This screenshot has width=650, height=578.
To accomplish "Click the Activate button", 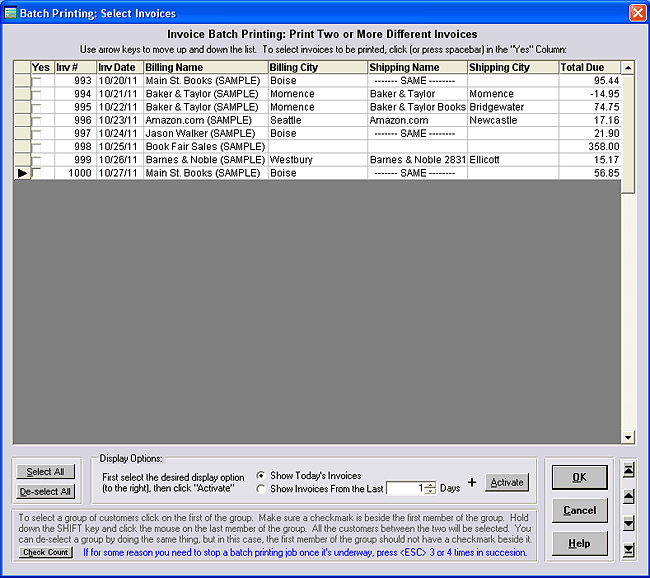I will pyautogui.click(x=506, y=483).
